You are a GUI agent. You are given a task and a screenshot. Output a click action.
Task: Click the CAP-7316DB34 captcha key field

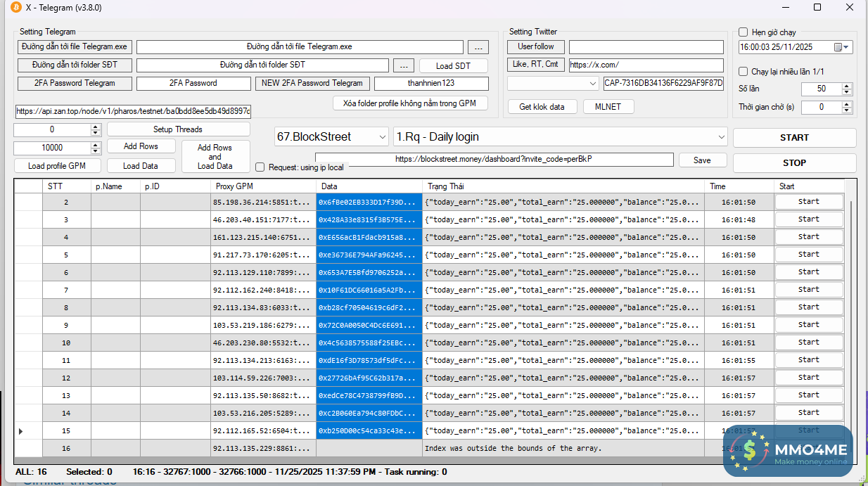click(663, 83)
